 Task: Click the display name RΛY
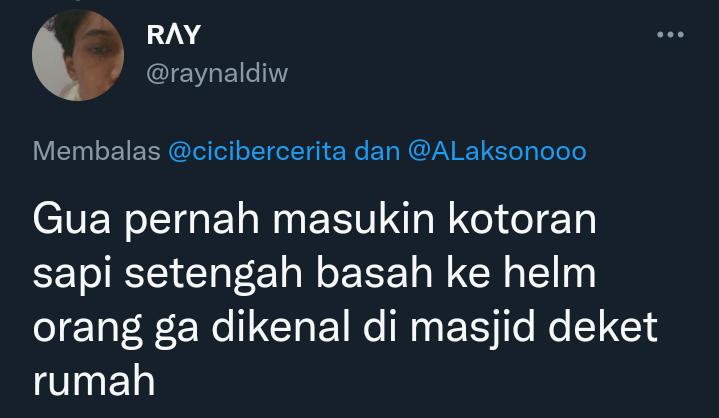coord(174,35)
